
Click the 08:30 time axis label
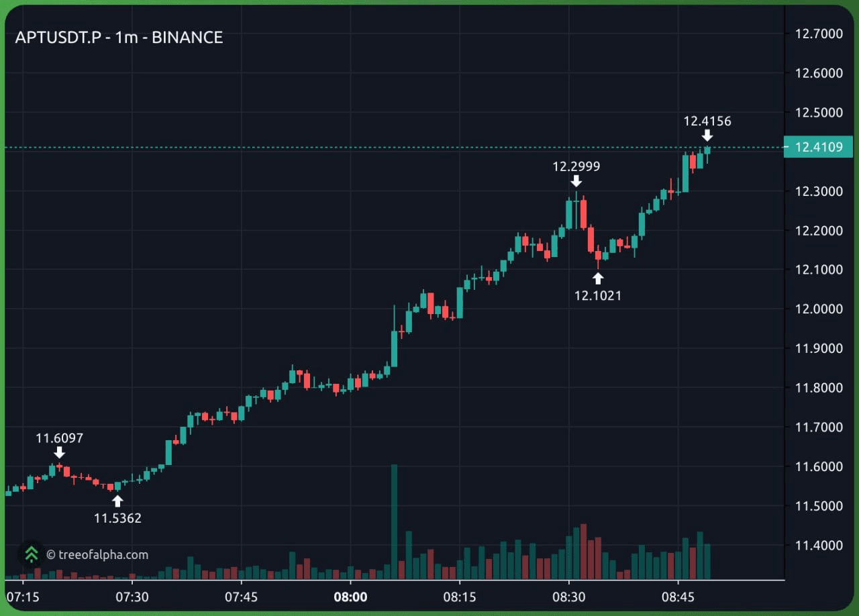click(x=568, y=597)
